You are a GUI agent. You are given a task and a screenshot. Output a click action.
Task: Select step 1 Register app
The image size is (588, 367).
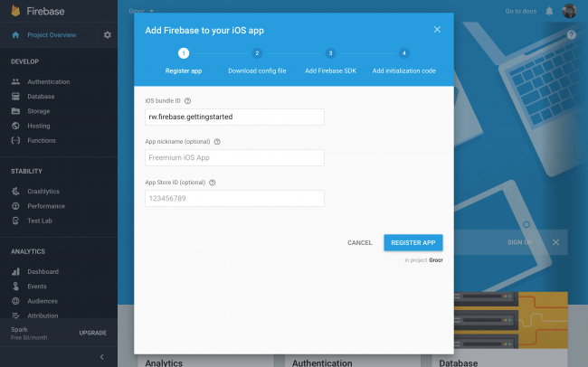click(x=184, y=60)
